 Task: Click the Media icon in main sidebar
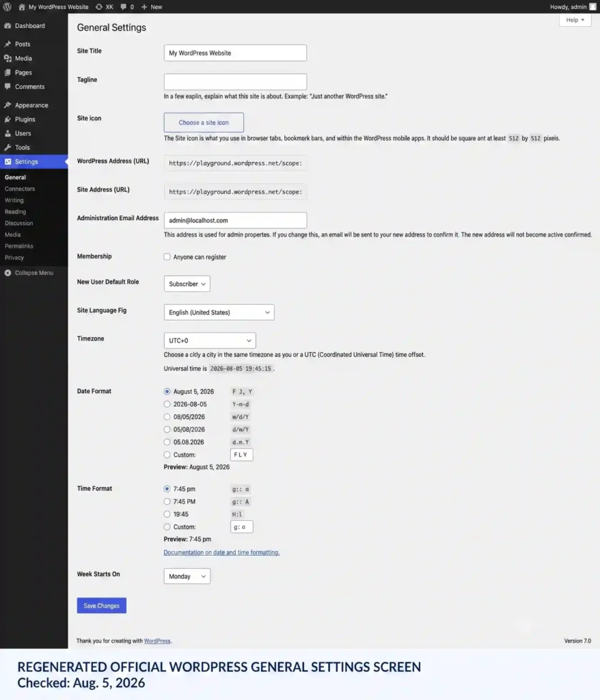(x=8, y=59)
